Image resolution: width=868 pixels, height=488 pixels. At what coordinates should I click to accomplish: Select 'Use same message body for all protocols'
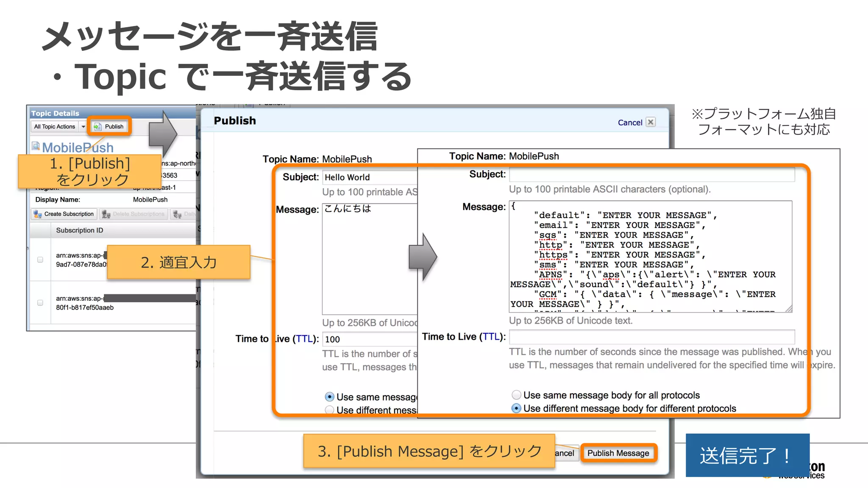click(x=516, y=395)
